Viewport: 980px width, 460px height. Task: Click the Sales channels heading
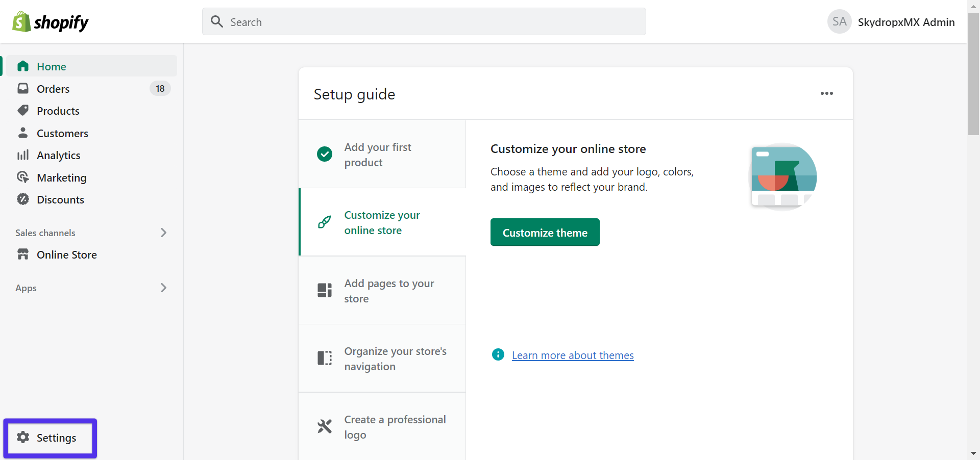[x=45, y=233]
